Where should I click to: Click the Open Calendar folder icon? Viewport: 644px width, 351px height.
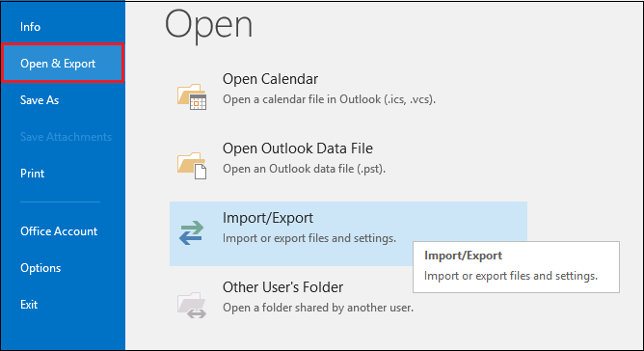point(192,96)
